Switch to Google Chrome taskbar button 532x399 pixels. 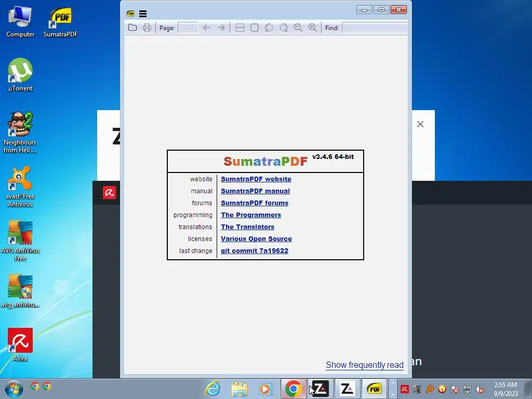(x=294, y=389)
